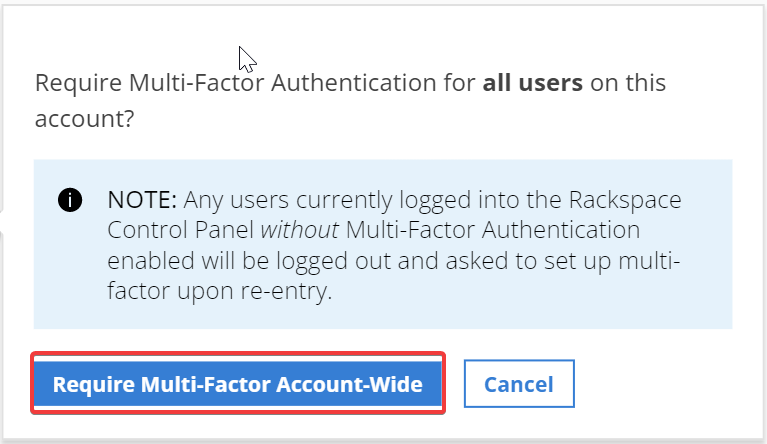Click the Require Multi-Factor Account-Wide button

(238, 384)
